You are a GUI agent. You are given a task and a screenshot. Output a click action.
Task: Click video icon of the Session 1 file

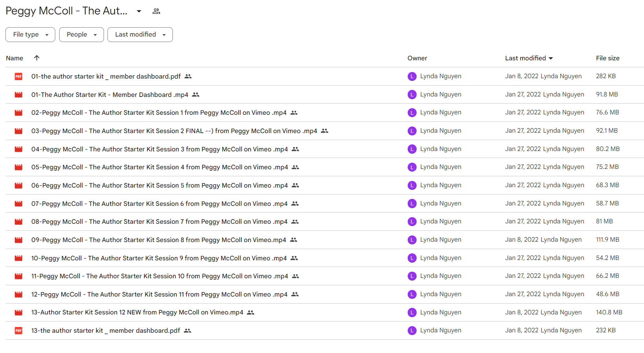pyautogui.click(x=18, y=113)
